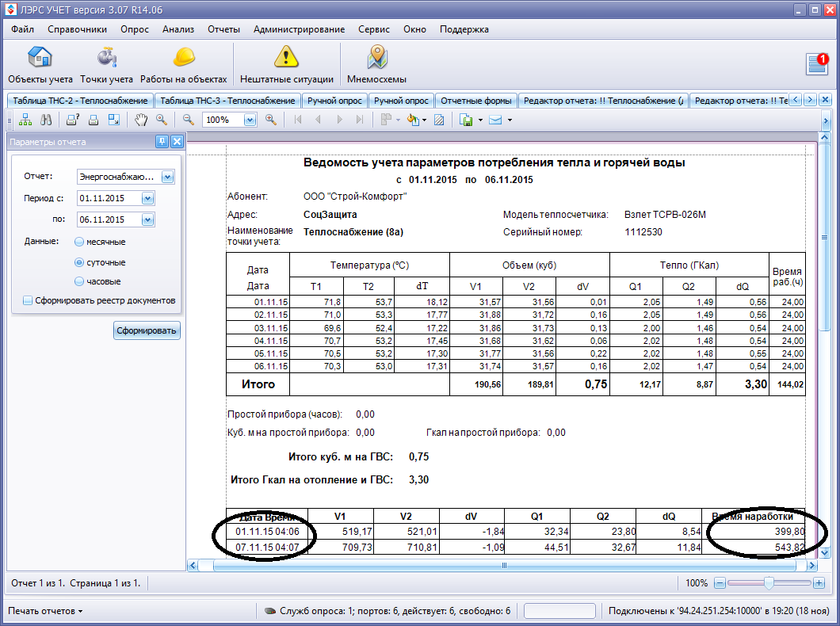The height and width of the screenshot is (626, 840).
Task: Click the status bar zoom plus button
Action: 819,583
